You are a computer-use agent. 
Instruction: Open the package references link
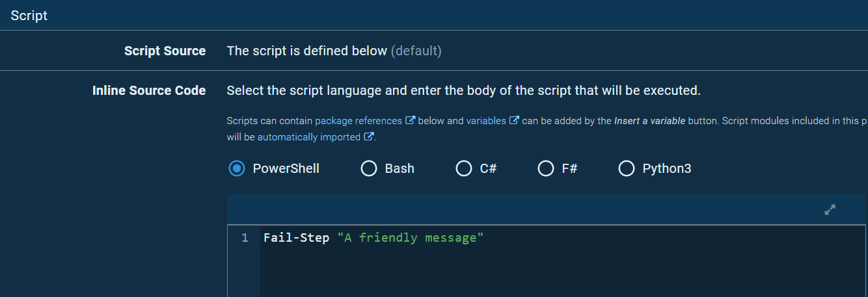tap(359, 120)
